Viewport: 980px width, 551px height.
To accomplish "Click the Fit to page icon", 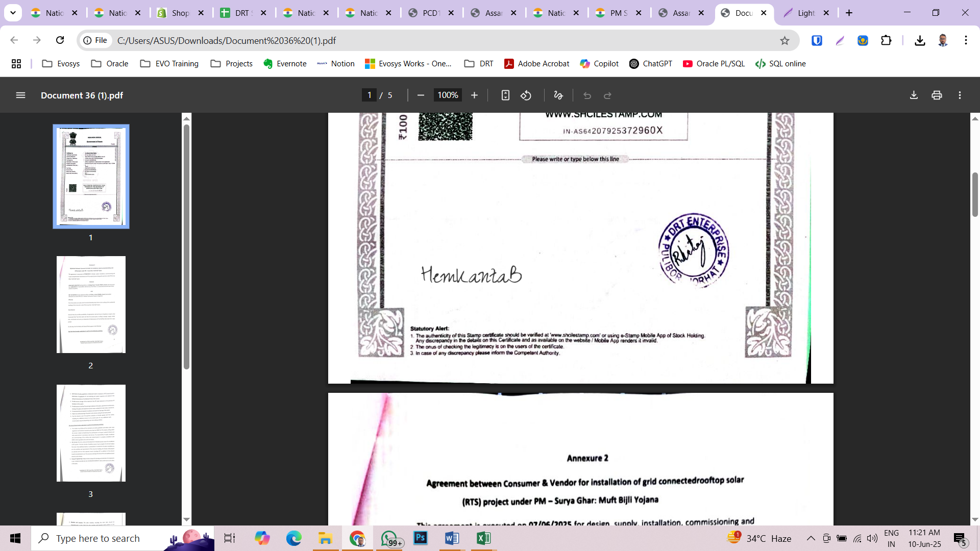I will click(x=505, y=95).
